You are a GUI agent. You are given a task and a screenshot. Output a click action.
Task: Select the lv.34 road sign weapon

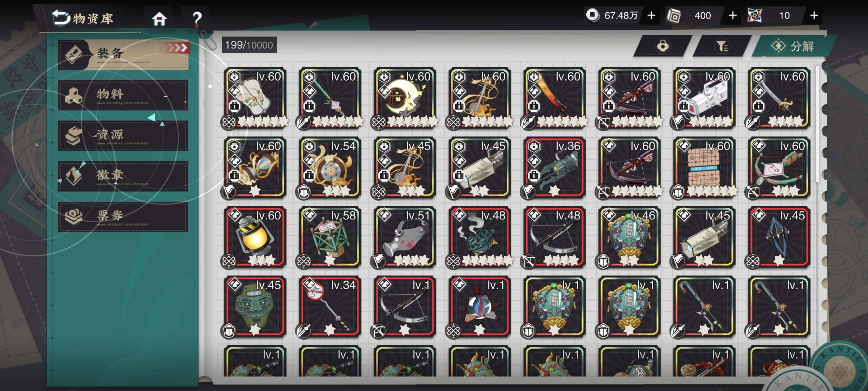click(330, 307)
